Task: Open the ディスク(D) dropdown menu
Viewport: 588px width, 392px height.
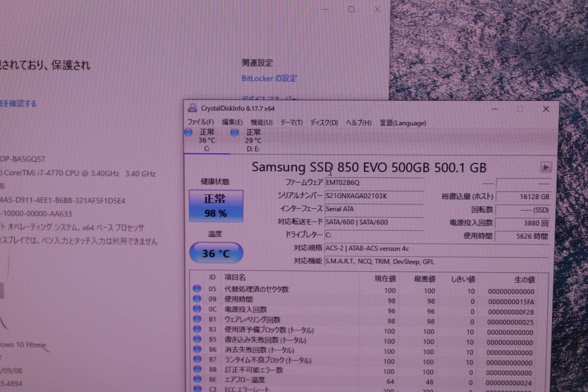Action: (x=323, y=122)
